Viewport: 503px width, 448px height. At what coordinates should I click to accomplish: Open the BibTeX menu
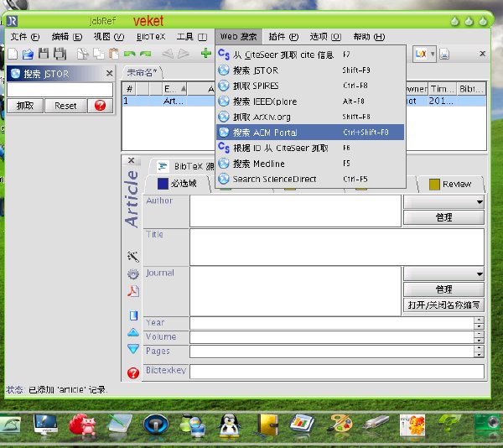[151, 37]
